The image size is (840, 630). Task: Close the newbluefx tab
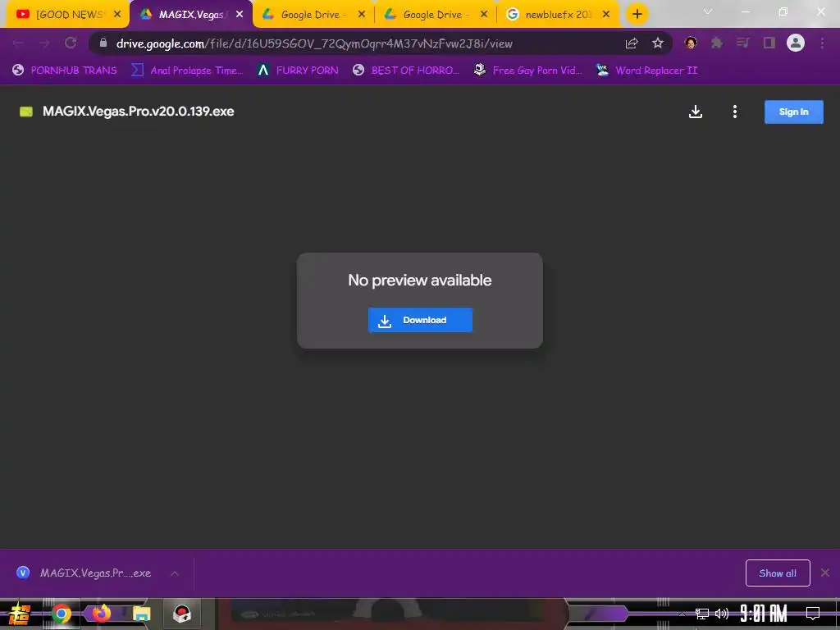click(606, 14)
